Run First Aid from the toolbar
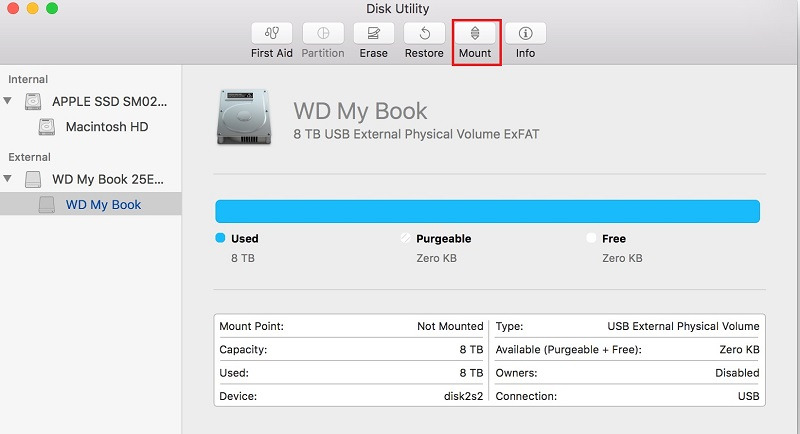This screenshot has width=800, height=434. tap(271, 33)
